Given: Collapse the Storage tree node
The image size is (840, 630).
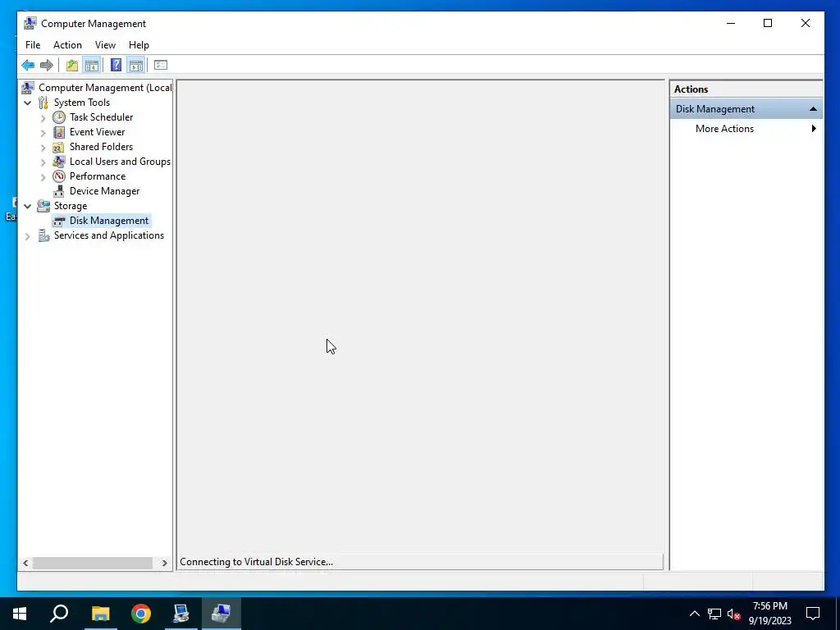Looking at the screenshot, I should click(x=27, y=206).
